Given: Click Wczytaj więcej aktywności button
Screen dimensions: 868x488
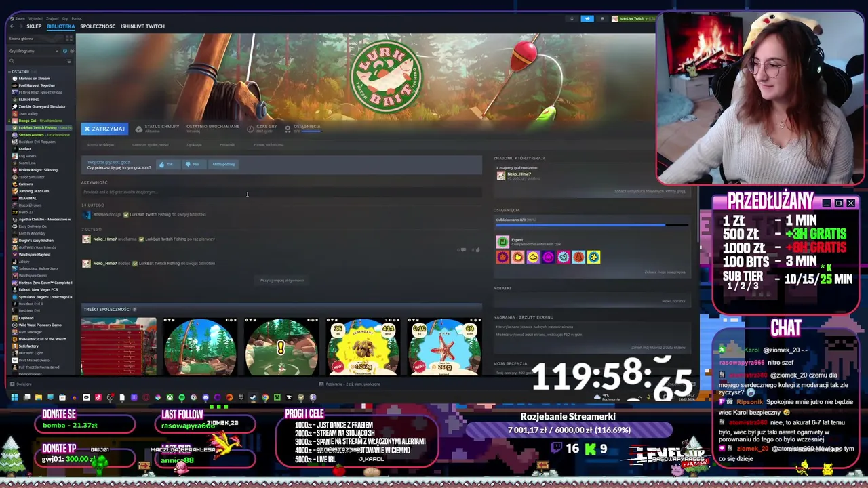Looking at the screenshot, I should [281, 281].
